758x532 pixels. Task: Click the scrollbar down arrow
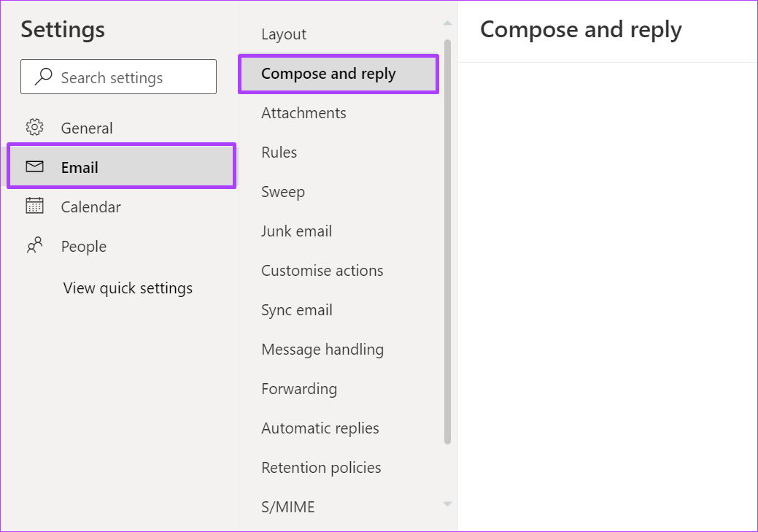pos(448,504)
